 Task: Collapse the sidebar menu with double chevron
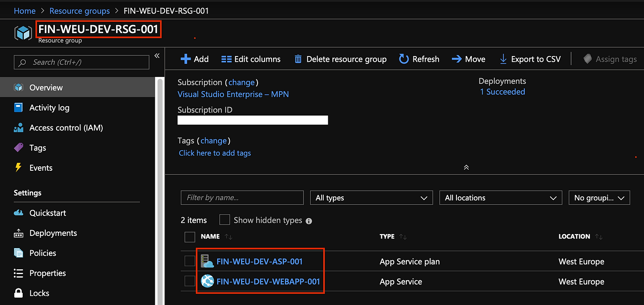coord(157,56)
